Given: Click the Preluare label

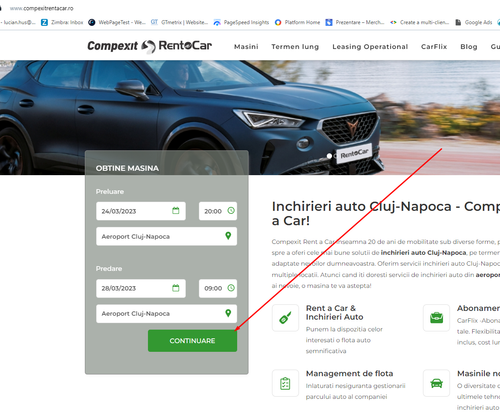Looking at the screenshot, I should 110,192.
